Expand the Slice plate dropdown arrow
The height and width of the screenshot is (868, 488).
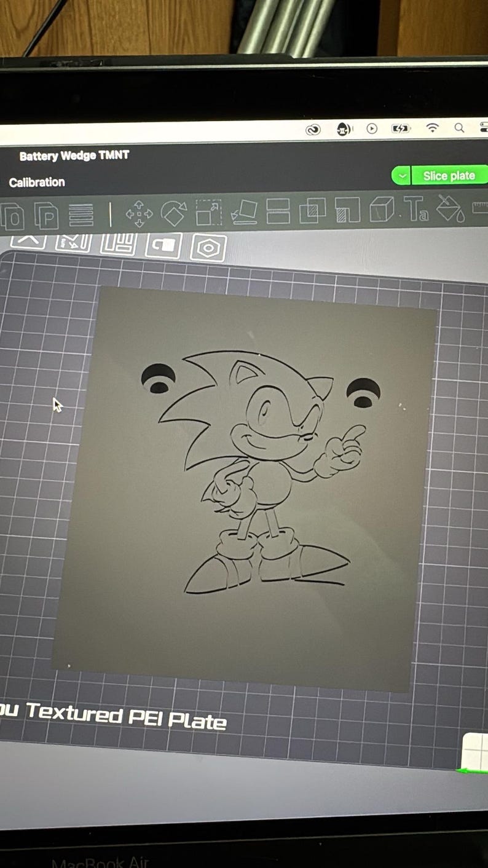point(401,176)
